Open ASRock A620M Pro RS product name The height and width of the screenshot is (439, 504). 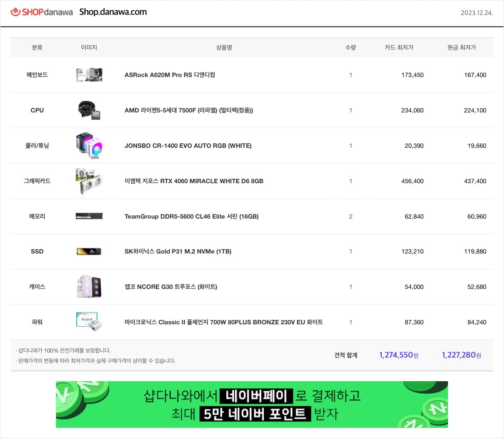tap(170, 75)
